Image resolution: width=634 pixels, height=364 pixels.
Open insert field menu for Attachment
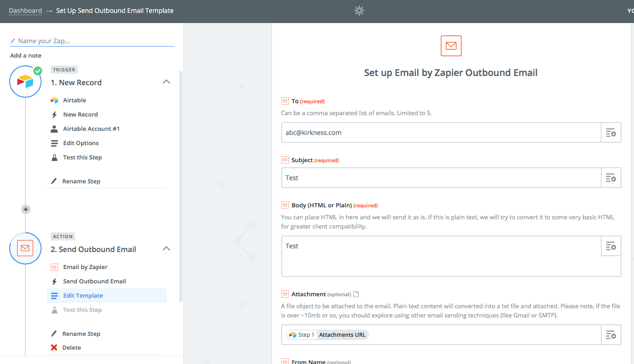tap(611, 335)
